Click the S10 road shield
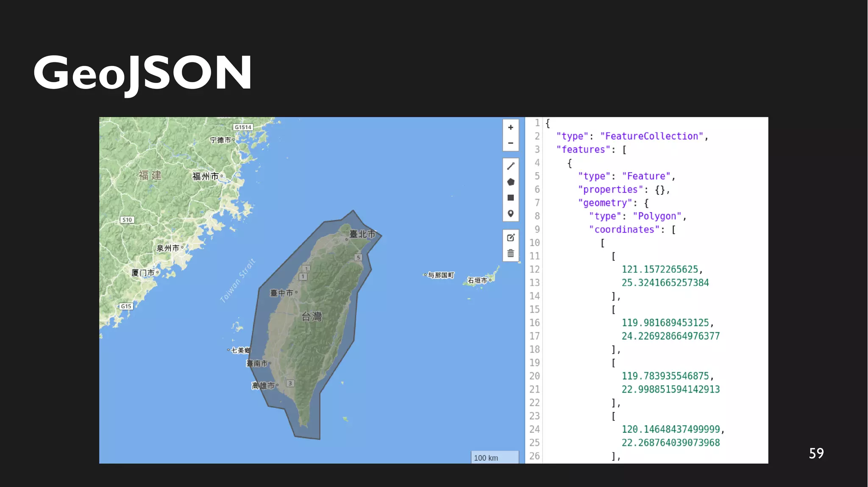The height and width of the screenshot is (487, 868). point(127,220)
